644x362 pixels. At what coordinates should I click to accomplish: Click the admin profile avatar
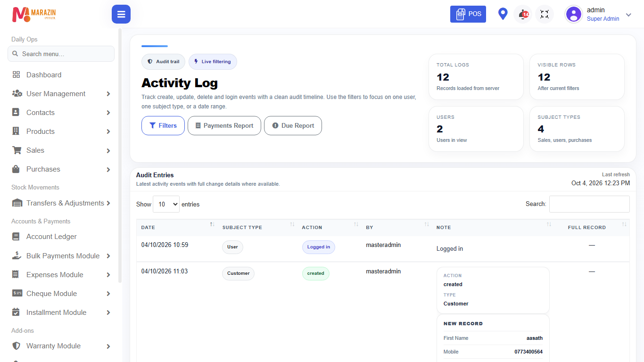574,14
